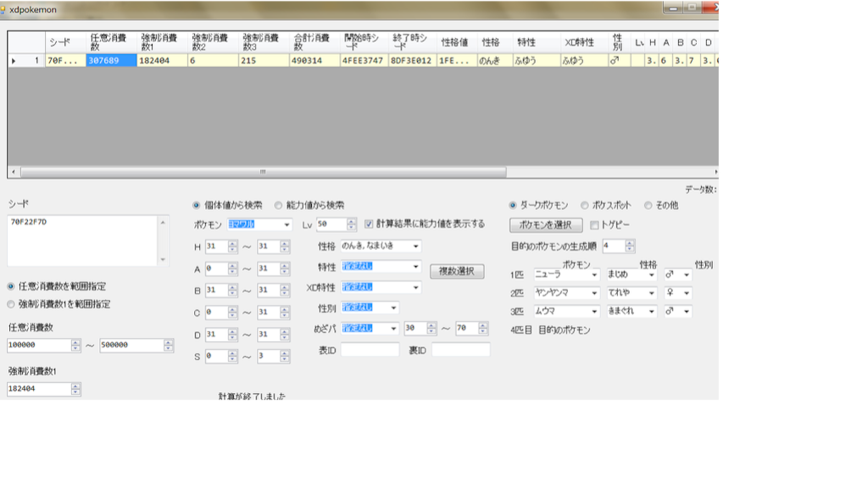Enable the トゲピー checkbox

coord(594,225)
